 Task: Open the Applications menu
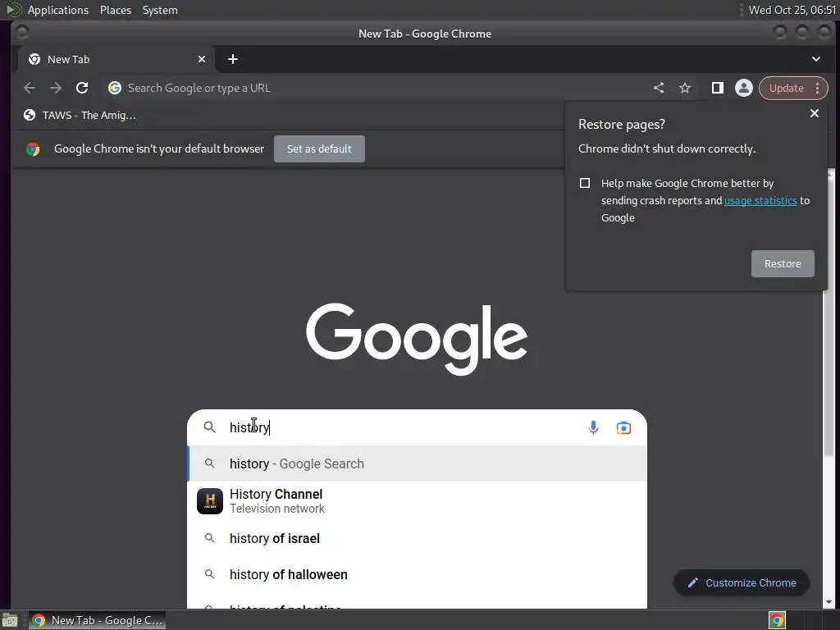click(x=58, y=10)
